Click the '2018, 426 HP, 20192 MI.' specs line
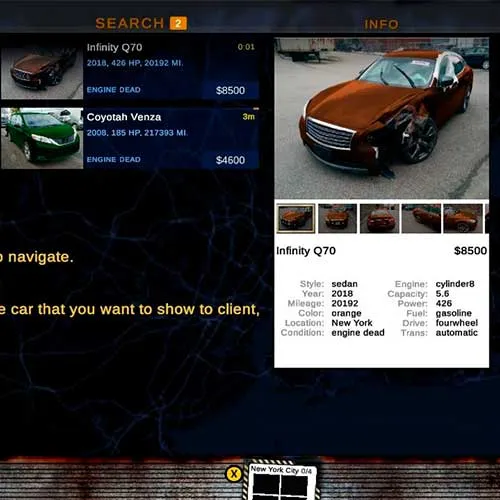The image size is (500, 500). (x=135, y=63)
